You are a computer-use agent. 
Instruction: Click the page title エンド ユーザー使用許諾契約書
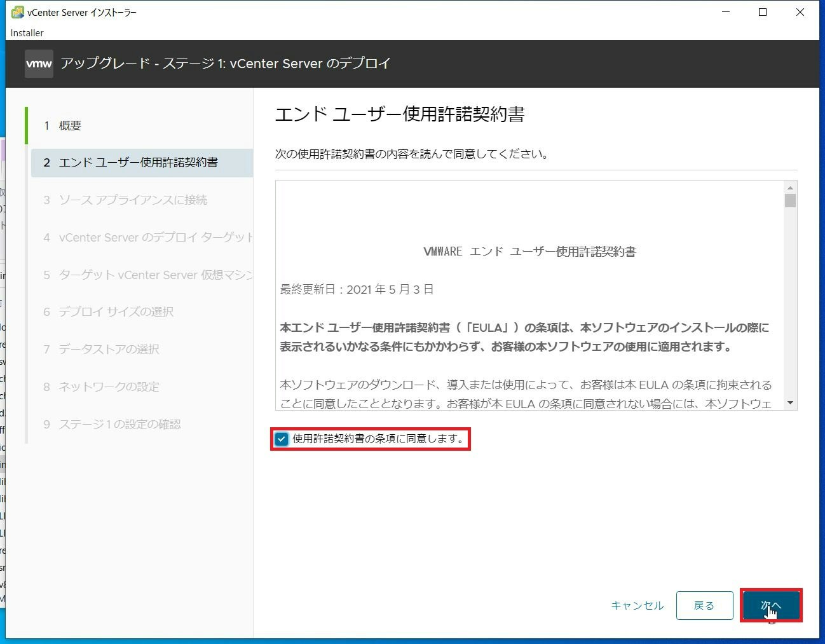coord(400,114)
